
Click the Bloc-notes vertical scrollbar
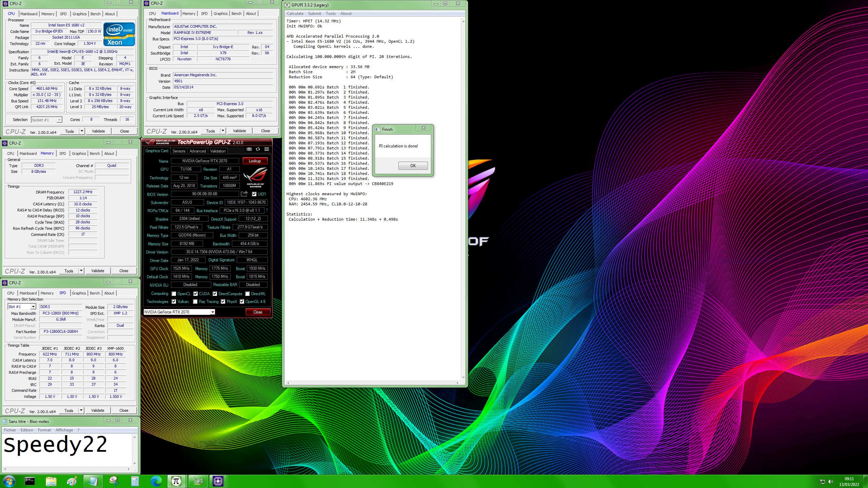[135, 450]
